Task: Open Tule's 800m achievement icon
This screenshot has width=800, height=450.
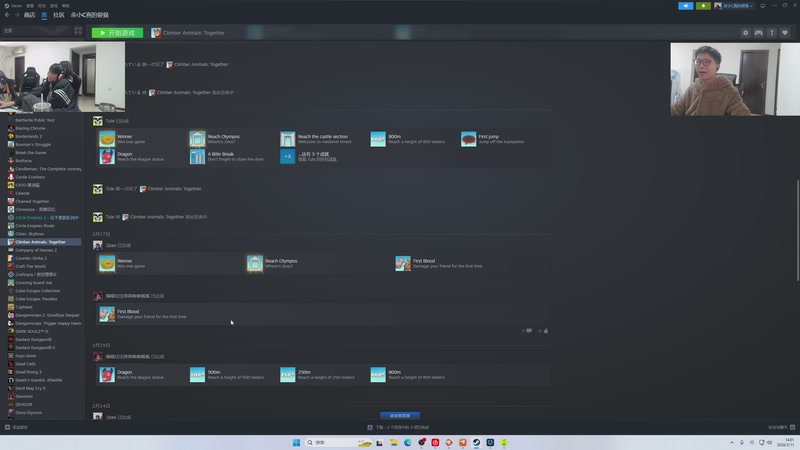Action: click(x=378, y=139)
